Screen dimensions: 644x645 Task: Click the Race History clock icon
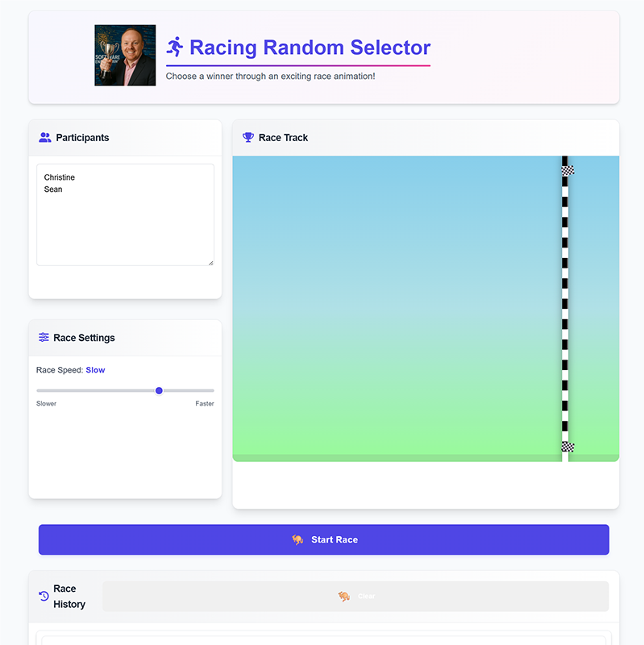point(44,596)
